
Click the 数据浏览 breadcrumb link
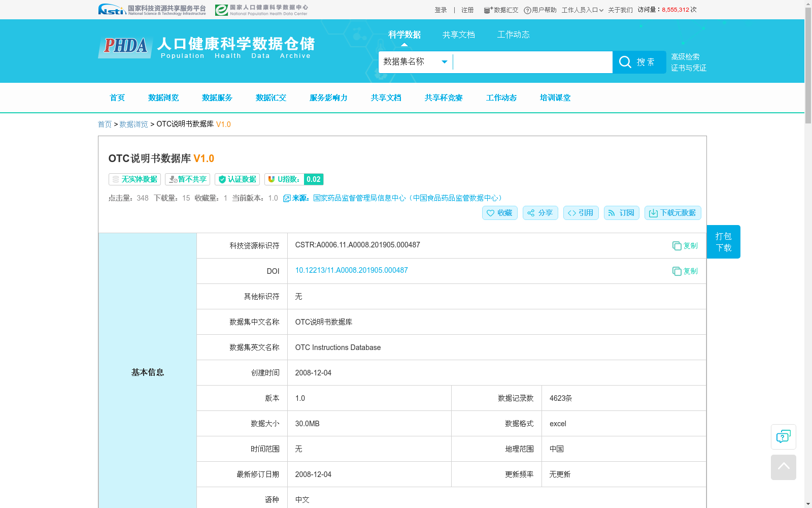pos(133,124)
